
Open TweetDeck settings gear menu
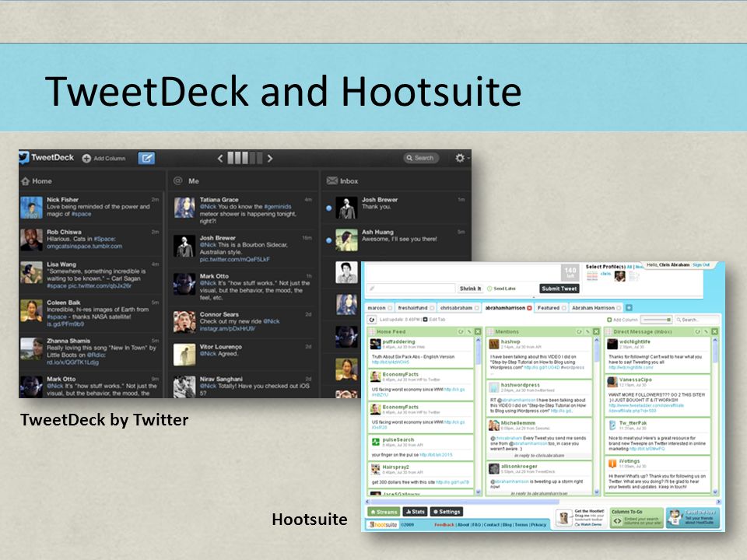click(x=460, y=158)
